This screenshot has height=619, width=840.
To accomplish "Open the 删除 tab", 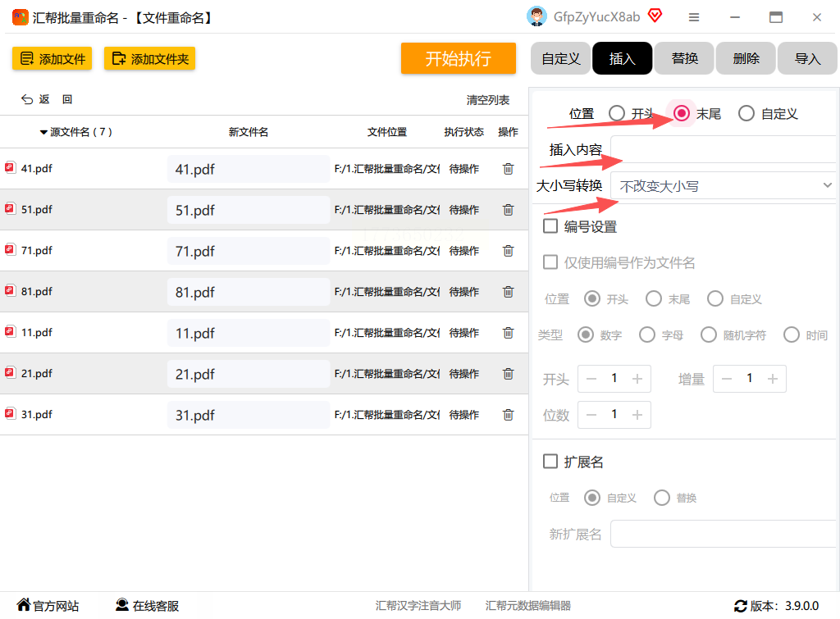I will (x=746, y=58).
